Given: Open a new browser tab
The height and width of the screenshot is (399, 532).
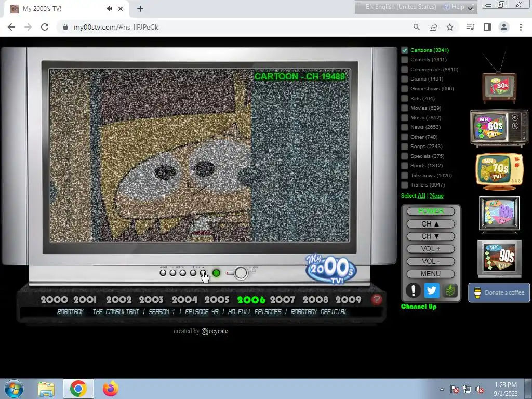Looking at the screenshot, I should point(140,9).
